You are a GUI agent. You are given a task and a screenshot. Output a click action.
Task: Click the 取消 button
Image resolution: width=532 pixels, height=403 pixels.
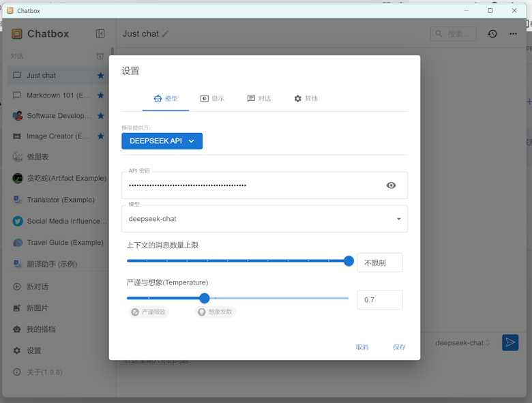point(361,347)
